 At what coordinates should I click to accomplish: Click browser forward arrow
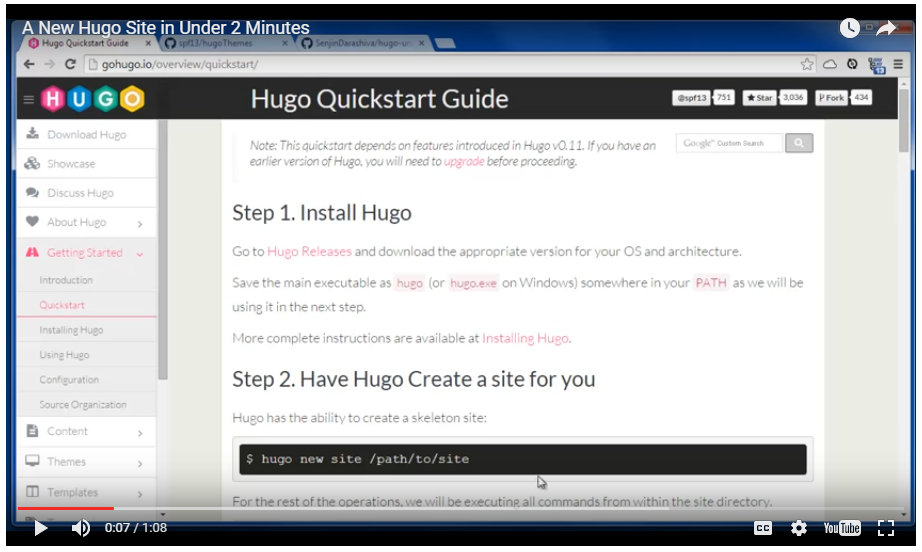[49, 64]
